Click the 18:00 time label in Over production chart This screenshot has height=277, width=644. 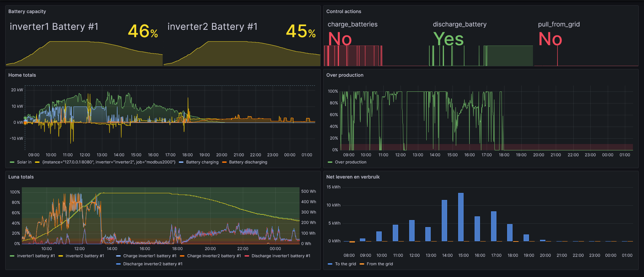click(x=504, y=155)
